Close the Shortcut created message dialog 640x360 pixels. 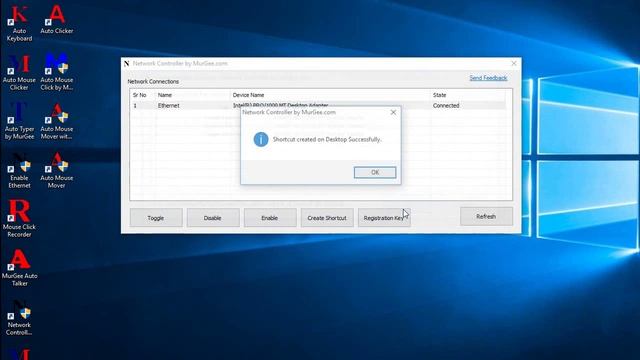393,112
